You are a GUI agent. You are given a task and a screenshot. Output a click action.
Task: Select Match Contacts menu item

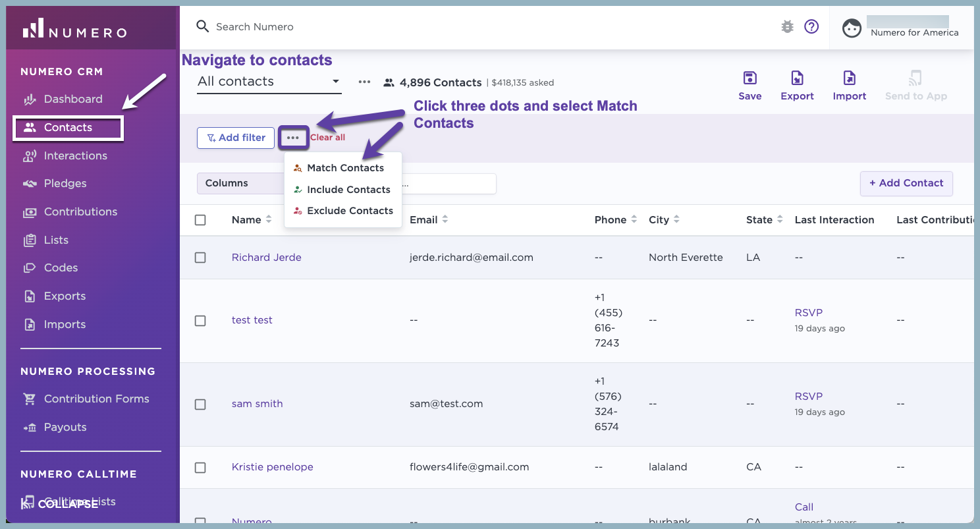pos(343,168)
